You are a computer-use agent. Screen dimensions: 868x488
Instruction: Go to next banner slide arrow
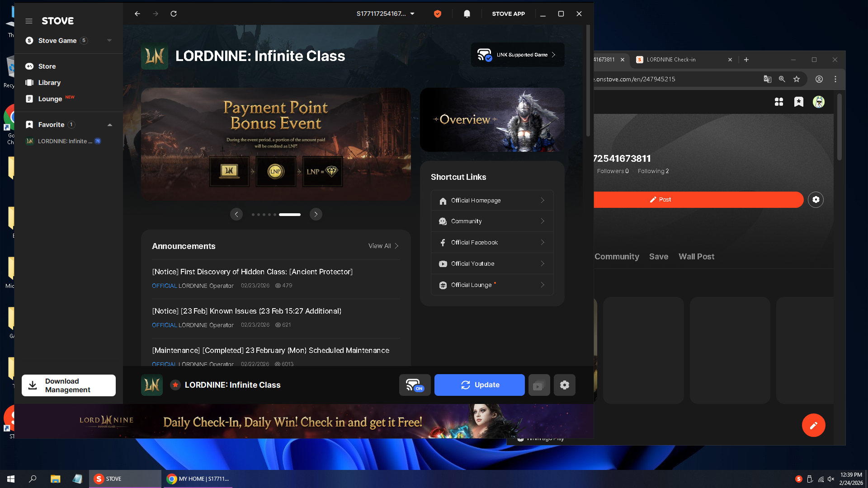tap(316, 214)
